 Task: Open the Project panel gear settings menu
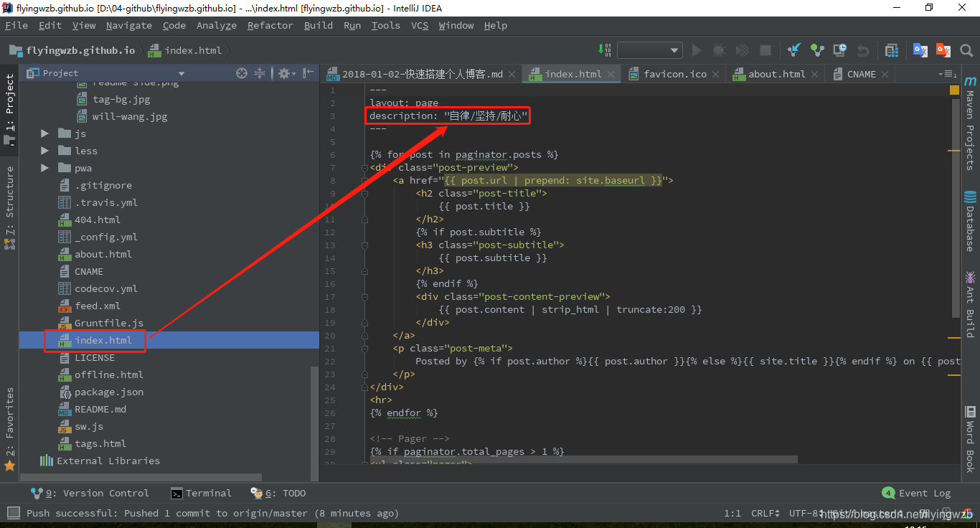(x=286, y=73)
